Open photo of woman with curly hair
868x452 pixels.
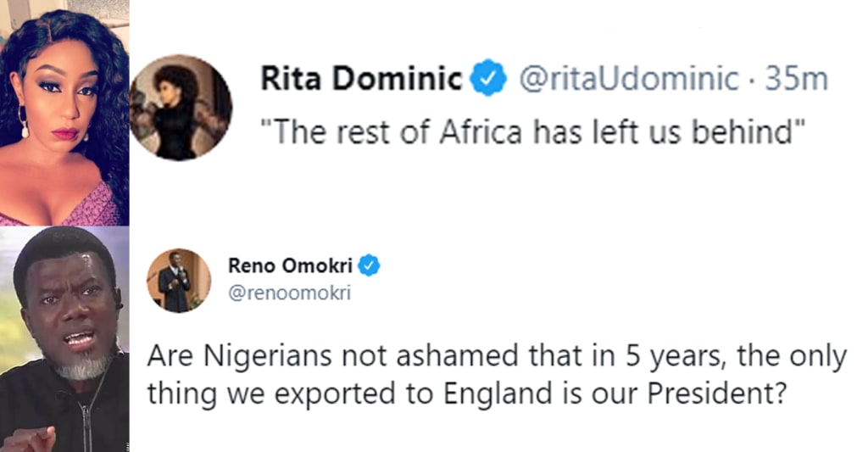(64, 113)
